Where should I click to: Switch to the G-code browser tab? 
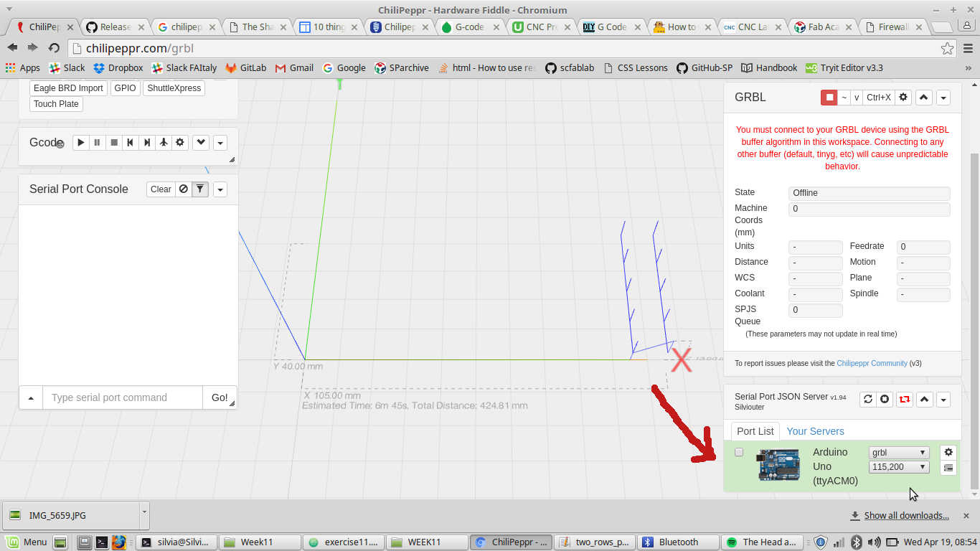468,27
